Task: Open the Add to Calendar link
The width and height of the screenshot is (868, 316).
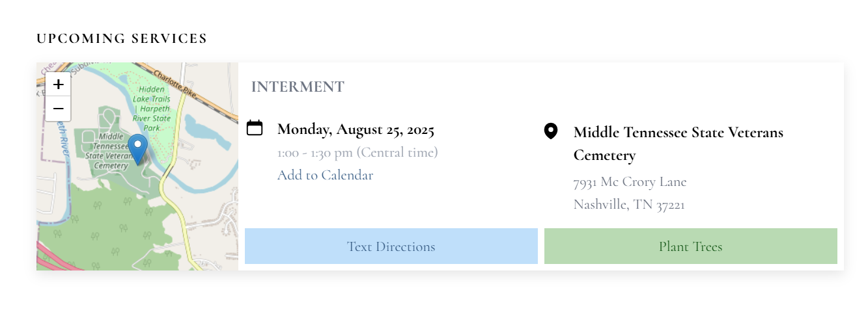Action: click(x=325, y=175)
